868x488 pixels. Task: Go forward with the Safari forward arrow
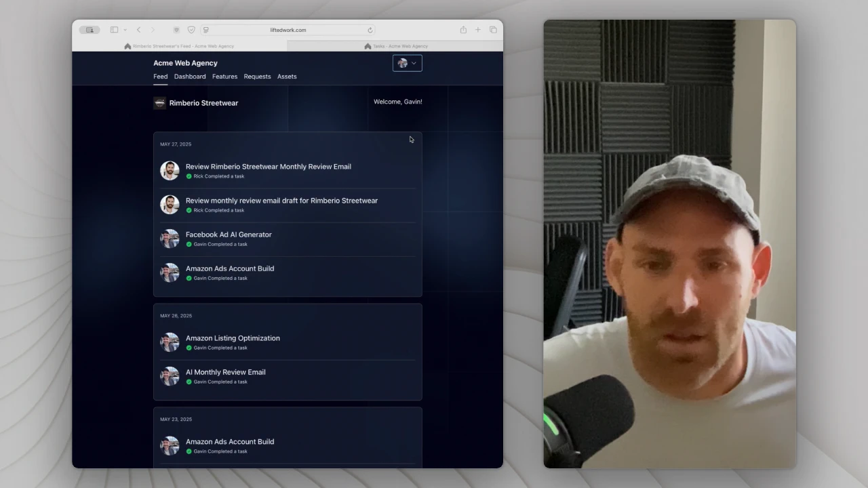(153, 30)
